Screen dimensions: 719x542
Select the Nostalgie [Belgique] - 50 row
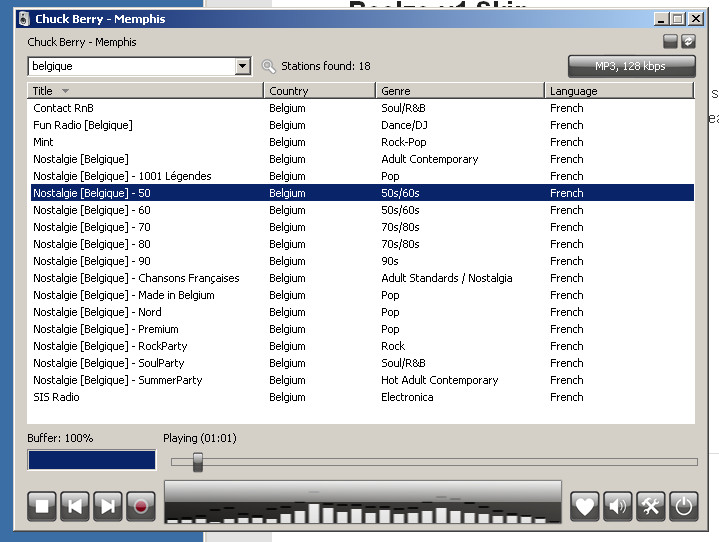point(362,193)
